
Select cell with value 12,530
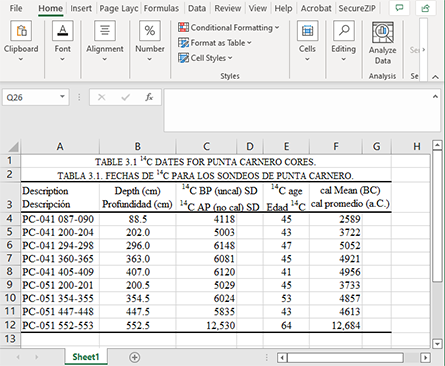(x=206, y=325)
